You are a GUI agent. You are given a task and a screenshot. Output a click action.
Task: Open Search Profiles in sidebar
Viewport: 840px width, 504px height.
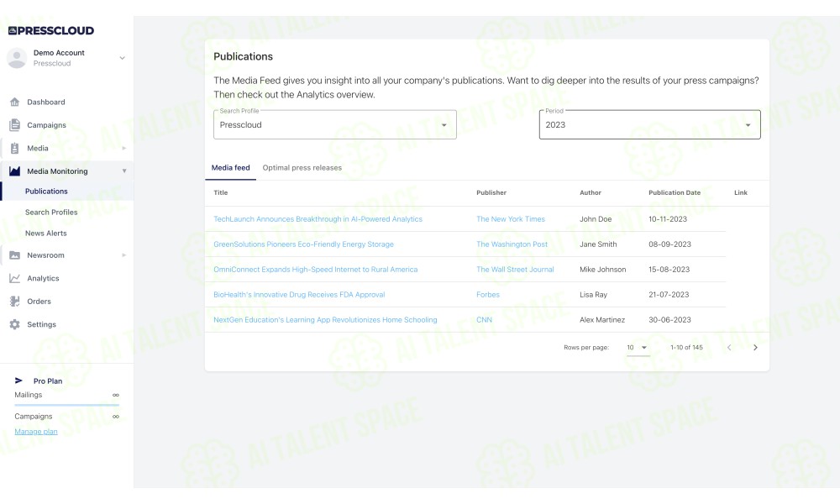tap(51, 212)
